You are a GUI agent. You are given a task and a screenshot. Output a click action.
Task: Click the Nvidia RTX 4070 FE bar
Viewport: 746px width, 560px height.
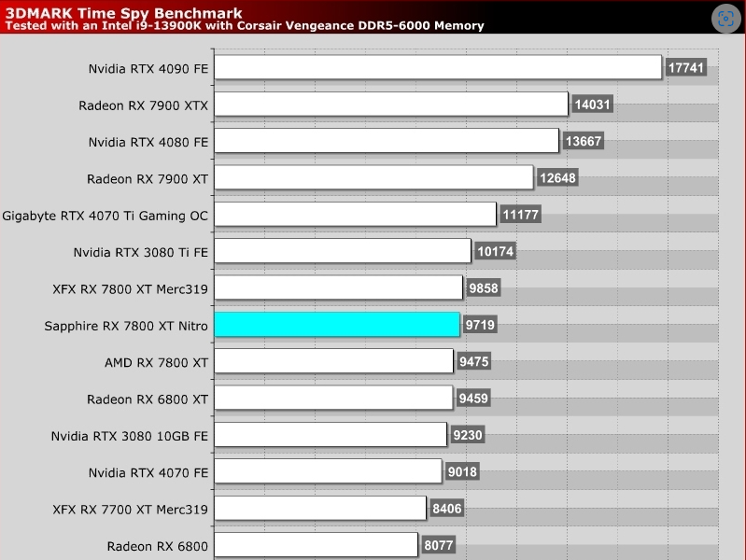pyautogui.click(x=328, y=471)
